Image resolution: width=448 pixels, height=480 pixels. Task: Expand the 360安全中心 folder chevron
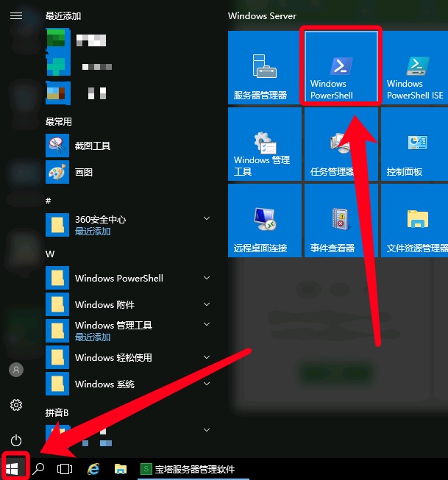(x=207, y=218)
